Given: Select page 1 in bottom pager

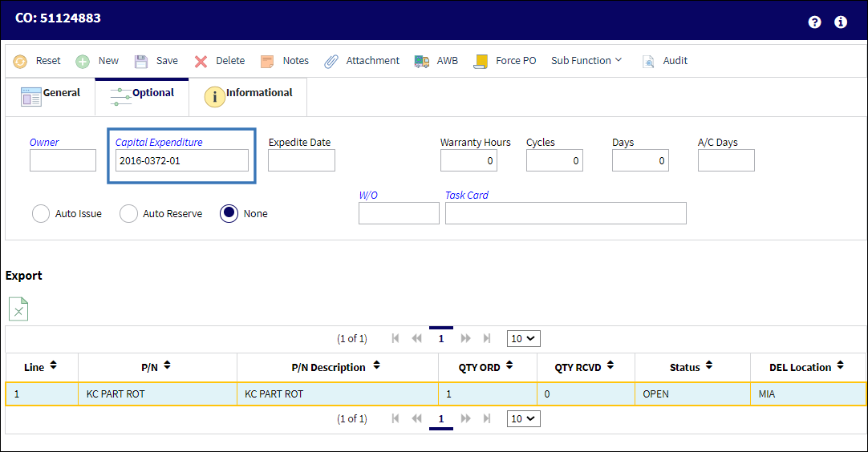Looking at the screenshot, I should point(441,419).
